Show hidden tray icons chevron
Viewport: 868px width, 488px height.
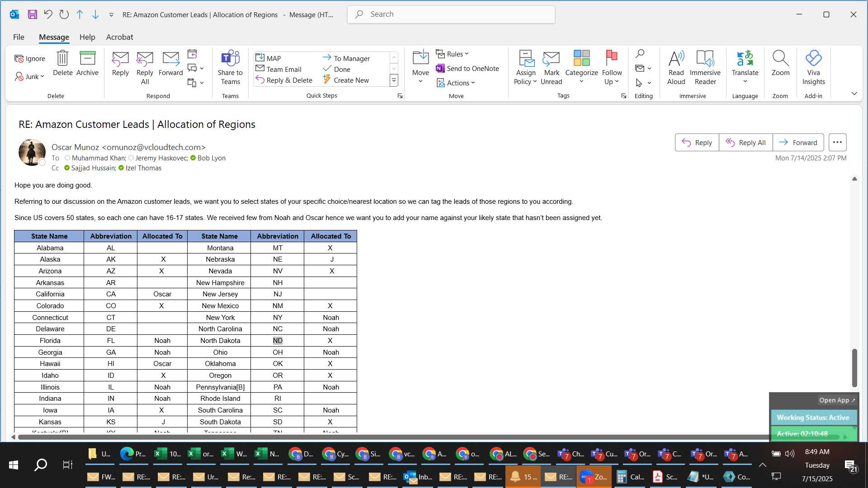click(x=762, y=465)
